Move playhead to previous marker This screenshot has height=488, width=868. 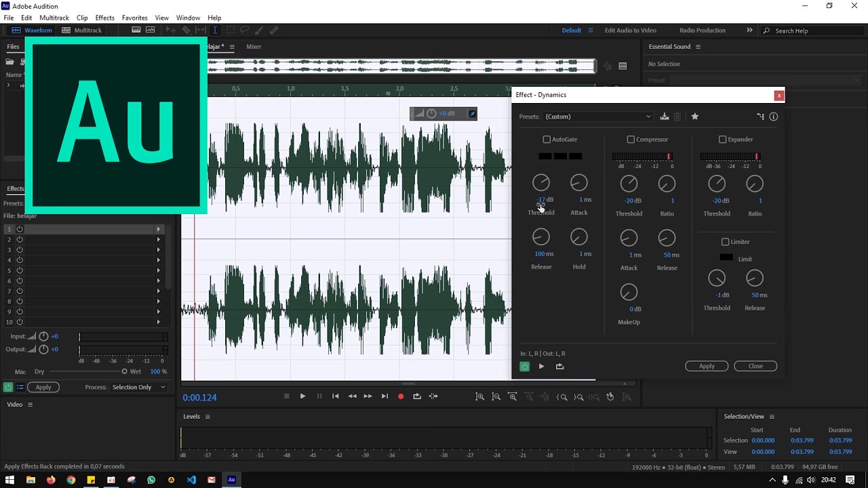(x=335, y=396)
